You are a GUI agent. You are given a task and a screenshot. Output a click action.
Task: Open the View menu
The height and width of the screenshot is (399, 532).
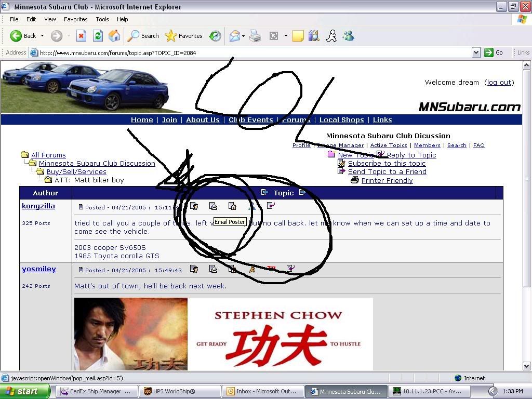coord(50,19)
